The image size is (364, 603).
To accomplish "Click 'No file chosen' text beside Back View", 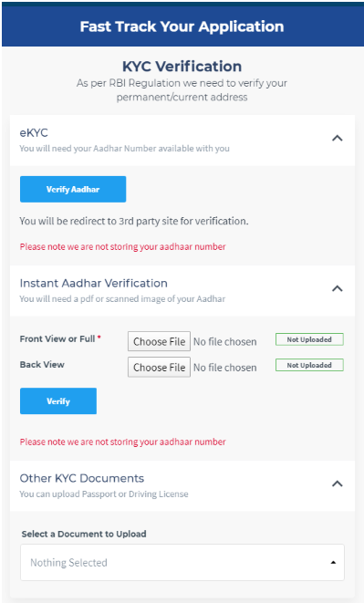I will pyautogui.click(x=225, y=368).
